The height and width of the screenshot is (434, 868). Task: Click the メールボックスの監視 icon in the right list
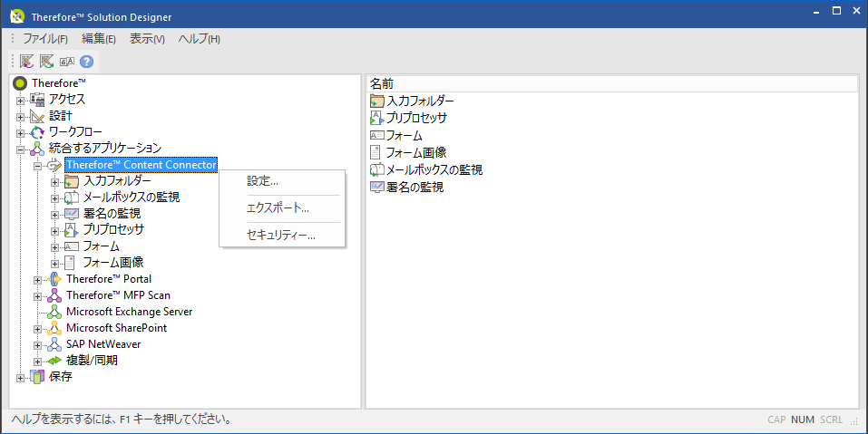(x=377, y=169)
